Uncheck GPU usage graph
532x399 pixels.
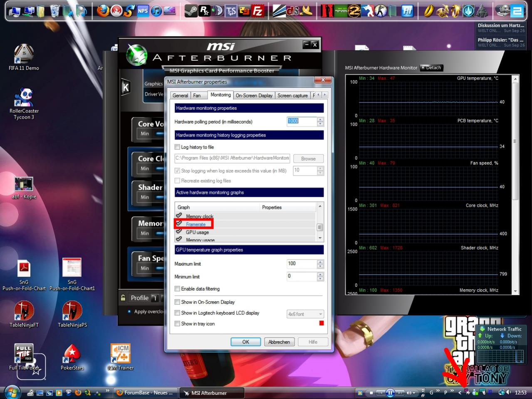[179, 232]
